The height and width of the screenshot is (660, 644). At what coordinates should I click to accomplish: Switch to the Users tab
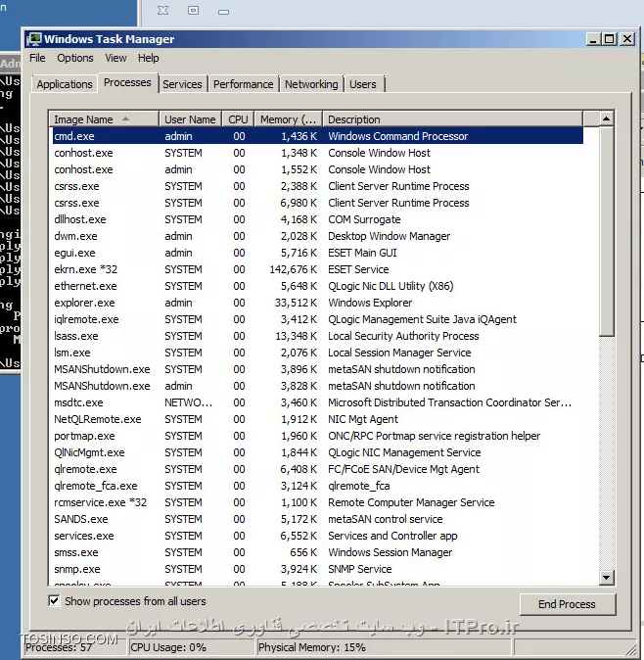[x=363, y=84]
